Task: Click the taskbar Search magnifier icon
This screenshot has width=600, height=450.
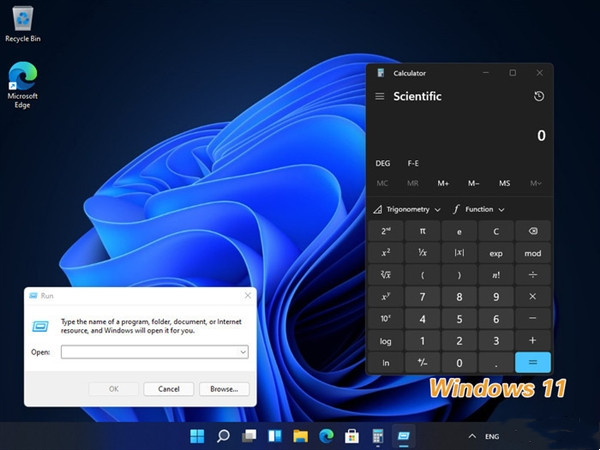Action: pos(223,436)
